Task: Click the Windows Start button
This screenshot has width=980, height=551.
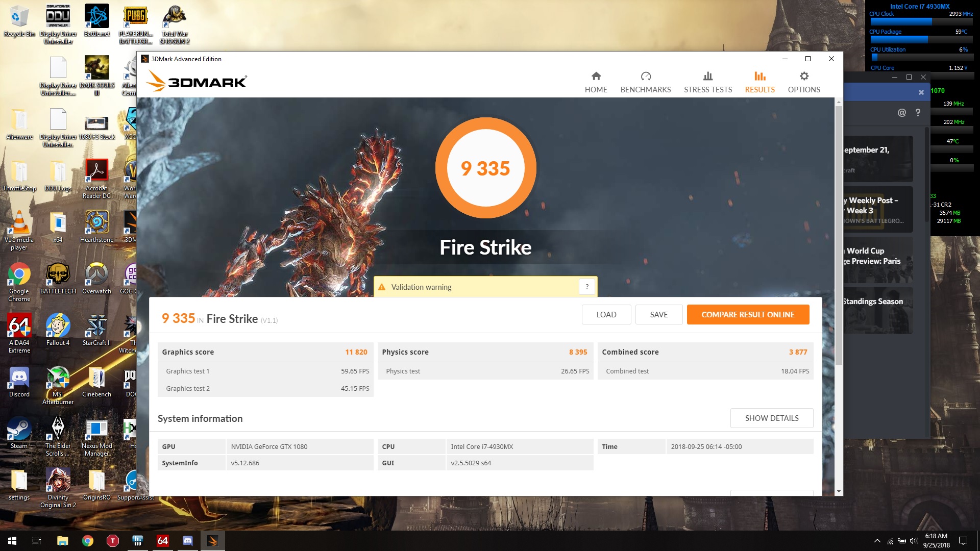Action: 12,541
